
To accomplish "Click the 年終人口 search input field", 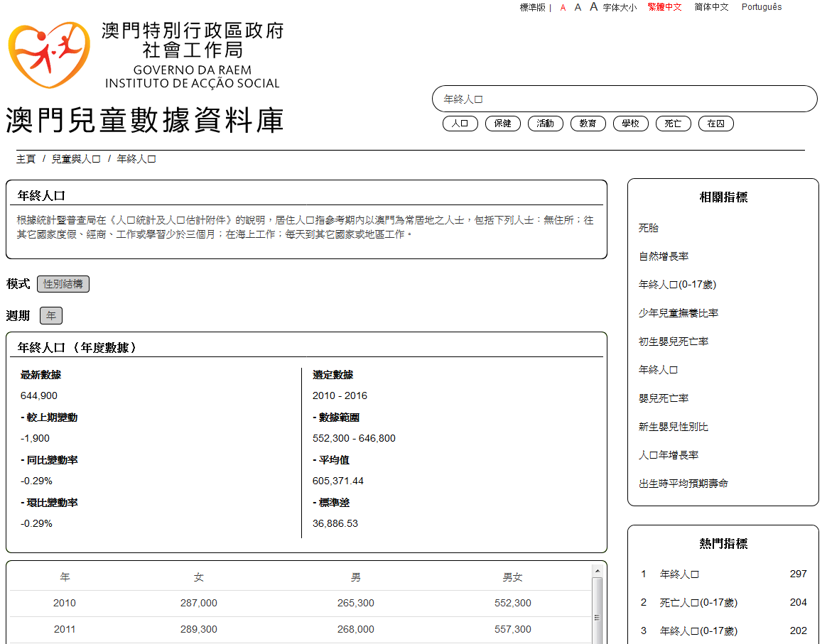I will (x=625, y=99).
